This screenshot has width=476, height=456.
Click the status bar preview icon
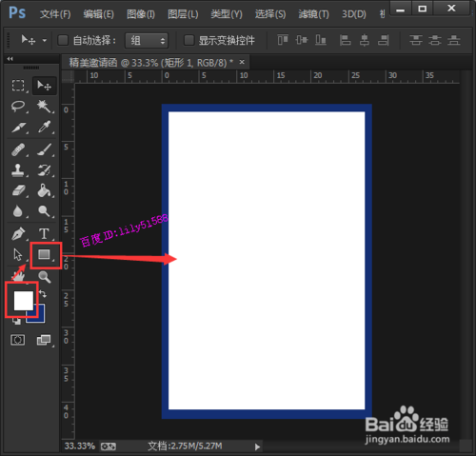coord(109,446)
